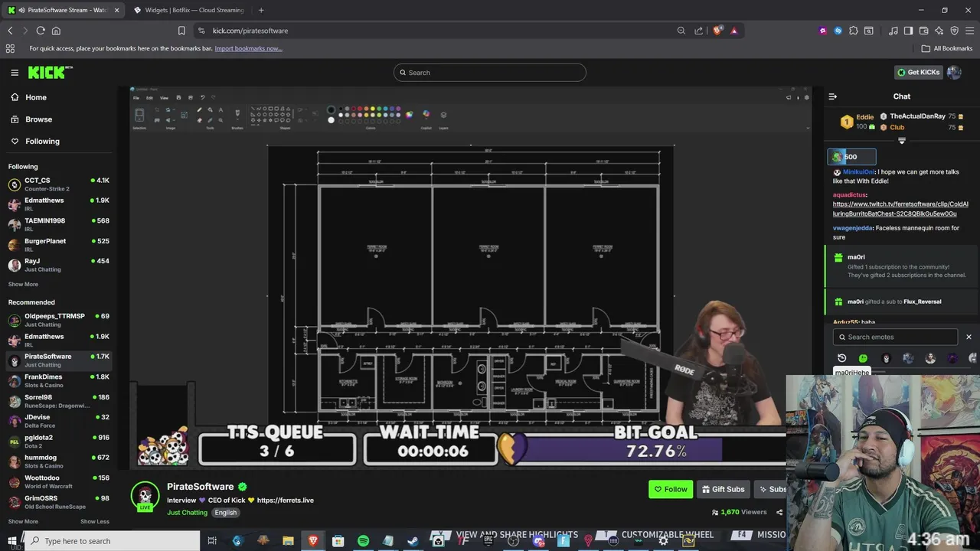Open Brave Wallet icon
Viewport: 980px width, 551px height.
pyautogui.click(x=923, y=31)
